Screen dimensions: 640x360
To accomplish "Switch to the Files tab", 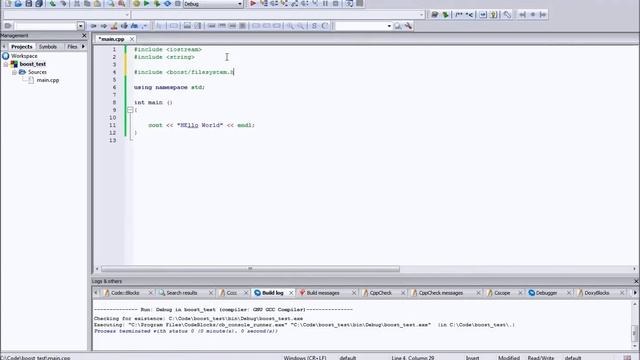I will tap(72, 47).
